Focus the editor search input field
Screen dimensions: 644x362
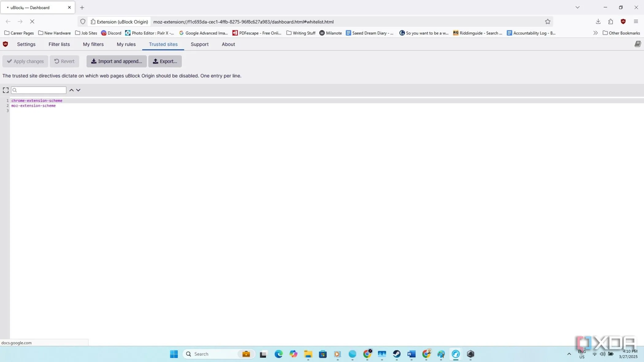click(x=39, y=90)
